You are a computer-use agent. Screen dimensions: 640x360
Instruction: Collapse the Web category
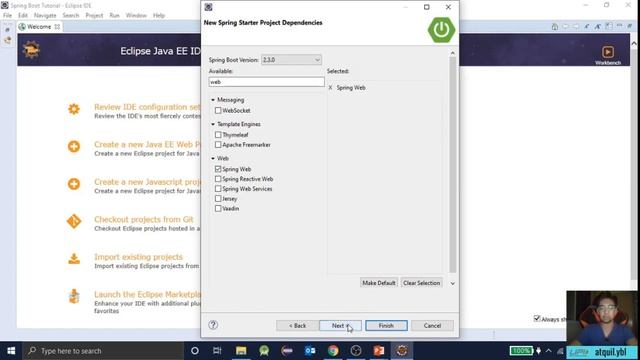tap(213, 158)
